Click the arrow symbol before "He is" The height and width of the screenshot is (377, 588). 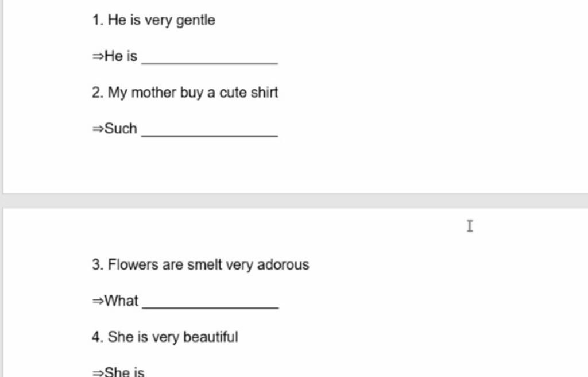(x=98, y=56)
